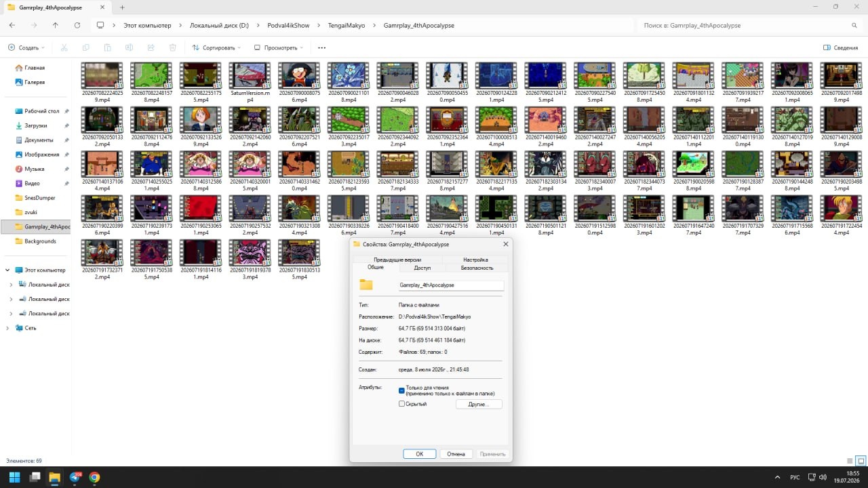The height and width of the screenshot is (488, 868).
Task: Expand Этот компьютер in navigation tree
Action: point(7,270)
